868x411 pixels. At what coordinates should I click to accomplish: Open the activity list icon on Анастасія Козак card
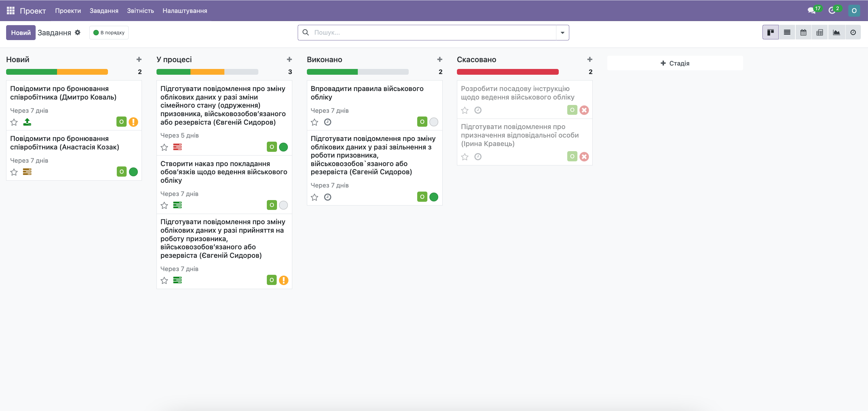pyautogui.click(x=27, y=172)
